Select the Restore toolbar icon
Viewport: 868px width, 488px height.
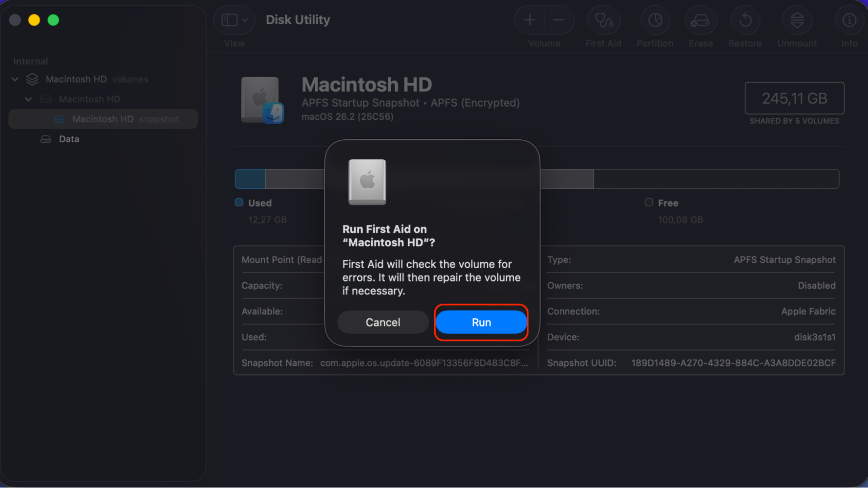click(745, 20)
